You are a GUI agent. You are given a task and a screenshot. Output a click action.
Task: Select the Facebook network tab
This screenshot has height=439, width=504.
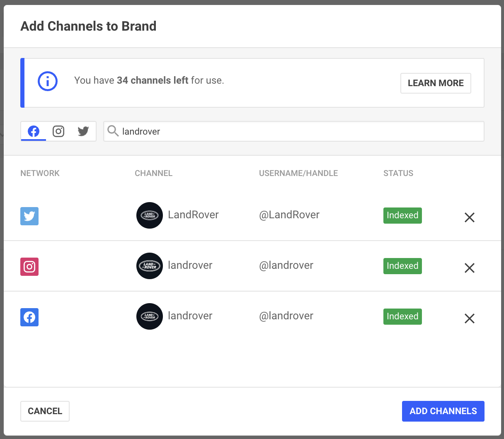(34, 131)
